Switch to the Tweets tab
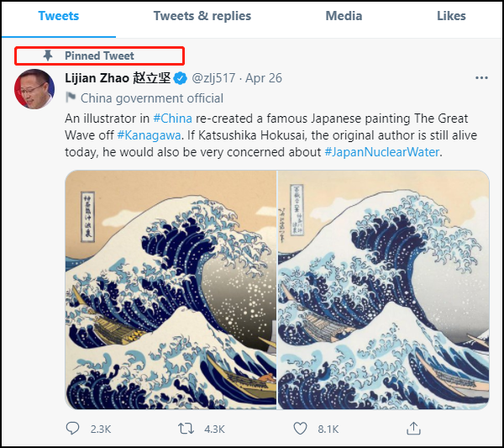This screenshot has height=448, width=504. coord(59,16)
